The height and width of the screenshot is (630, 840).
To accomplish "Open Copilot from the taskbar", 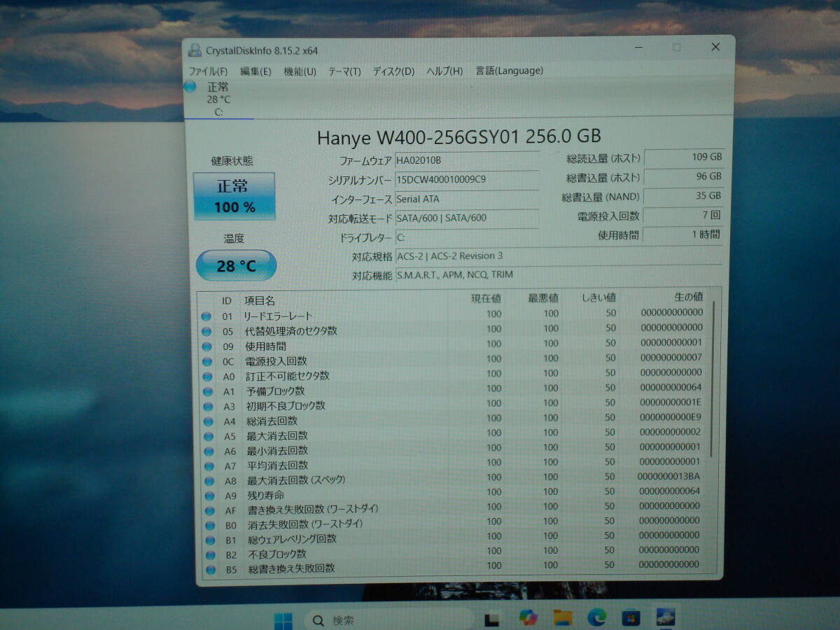I will [x=528, y=618].
